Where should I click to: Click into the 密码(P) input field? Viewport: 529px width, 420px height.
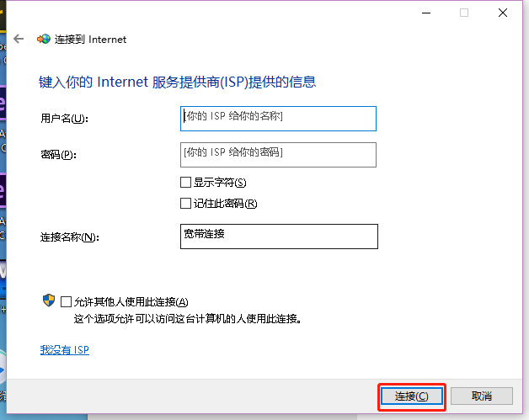278,155
